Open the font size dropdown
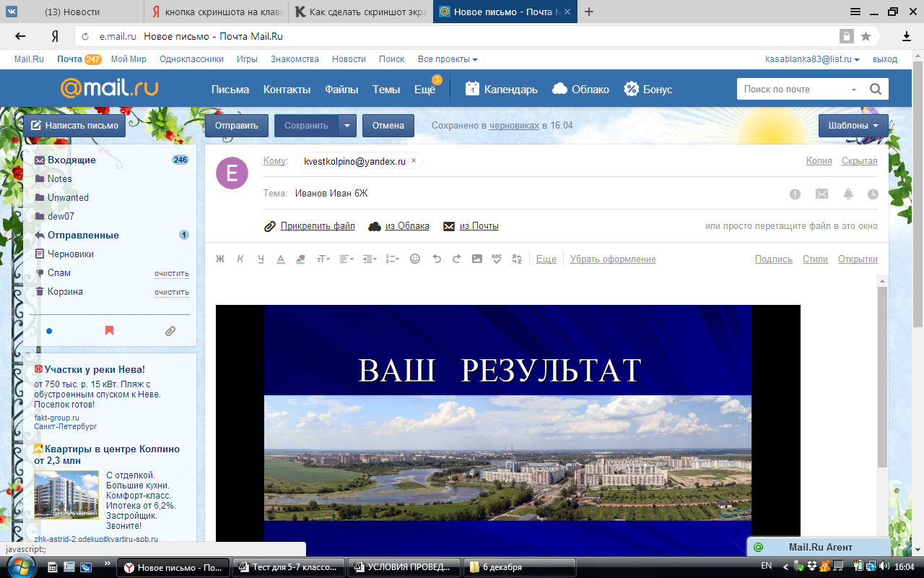 [x=323, y=259]
